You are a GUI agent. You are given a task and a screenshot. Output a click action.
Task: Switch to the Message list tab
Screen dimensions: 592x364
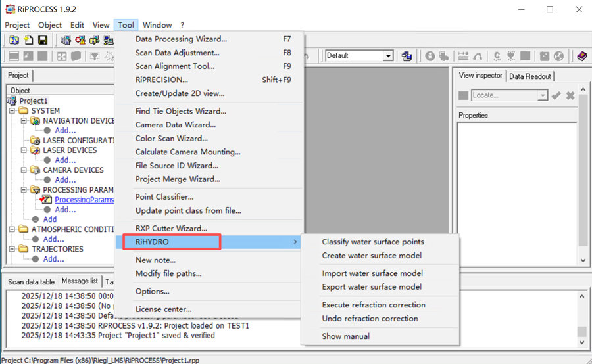point(80,281)
